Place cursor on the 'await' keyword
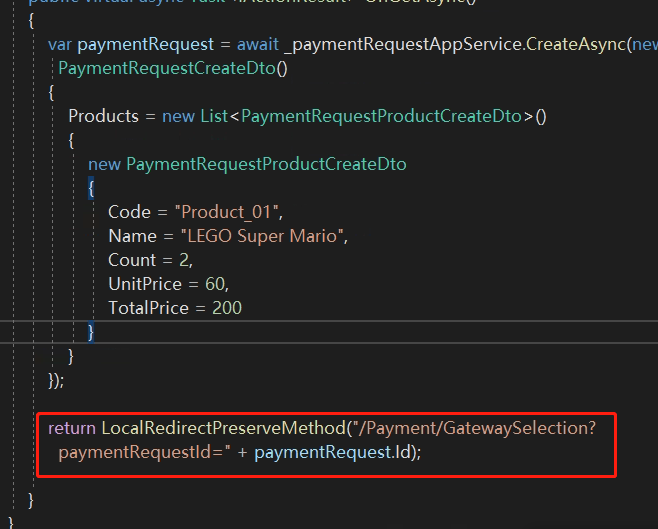Screen dimensions: 658x529 [259, 45]
